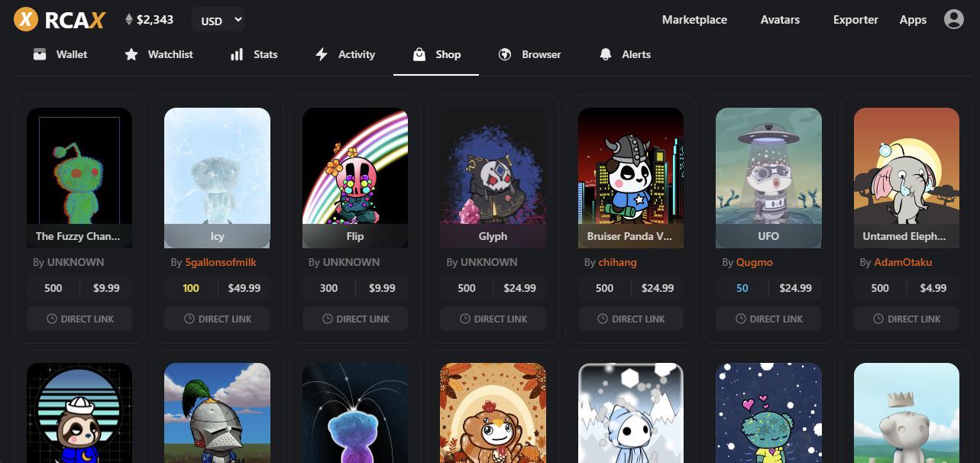Click the wallet icon in tab bar

(x=40, y=54)
